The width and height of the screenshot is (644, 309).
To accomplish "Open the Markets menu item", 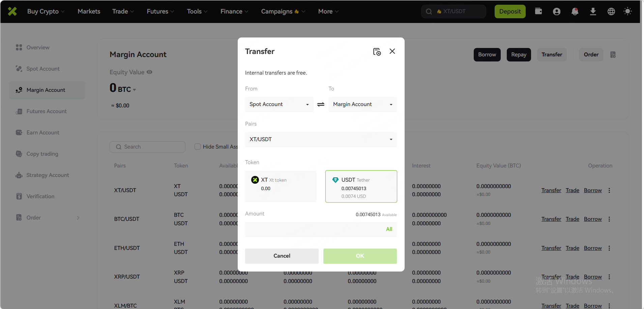I will point(89,11).
